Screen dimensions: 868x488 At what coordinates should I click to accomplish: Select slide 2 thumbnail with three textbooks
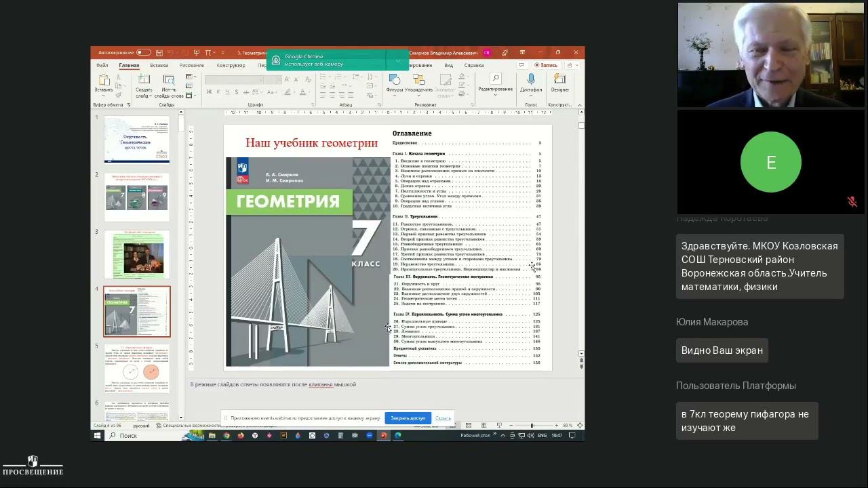(136, 197)
